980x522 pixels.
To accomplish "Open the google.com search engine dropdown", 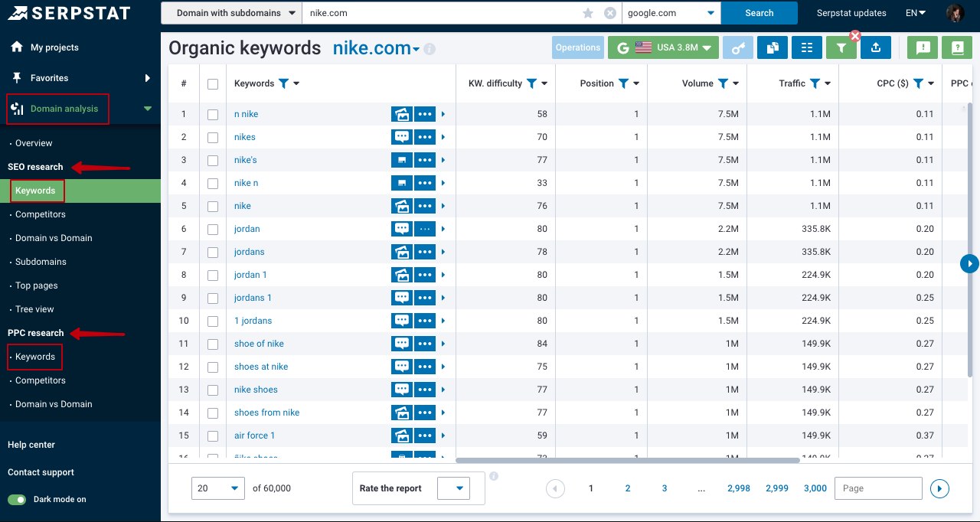I will coord(671,13).
